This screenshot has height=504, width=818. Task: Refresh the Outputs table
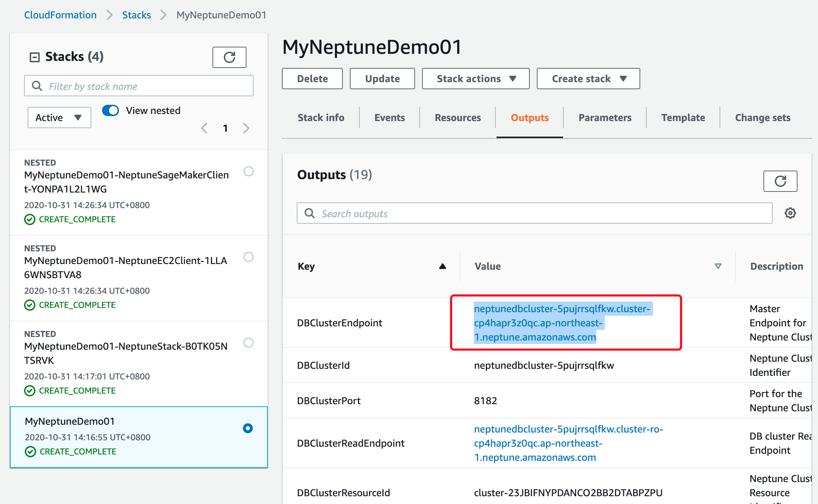(780, 181)
